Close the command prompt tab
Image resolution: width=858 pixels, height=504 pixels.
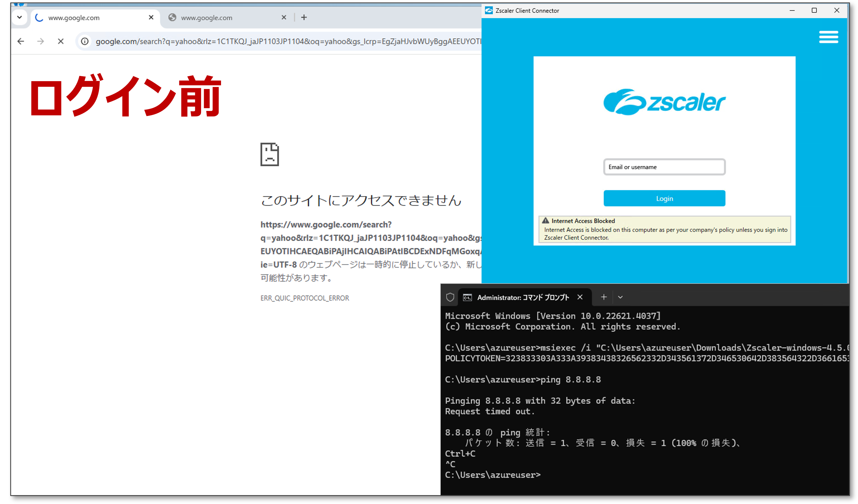[580, 297]
